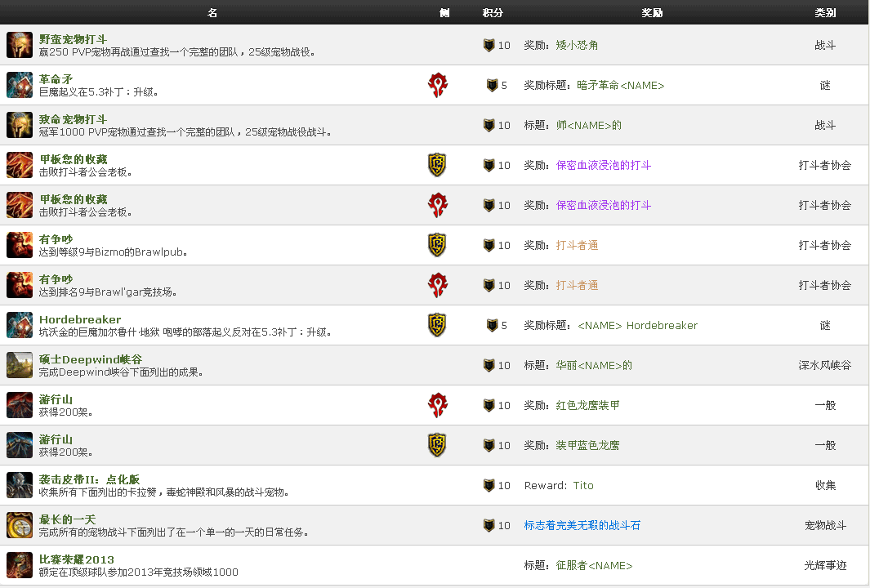Click the Alliance crest in Hordebreaker row
Viewport: 870px width, 588px height.
pyautogui.click(x=437, y=325)
